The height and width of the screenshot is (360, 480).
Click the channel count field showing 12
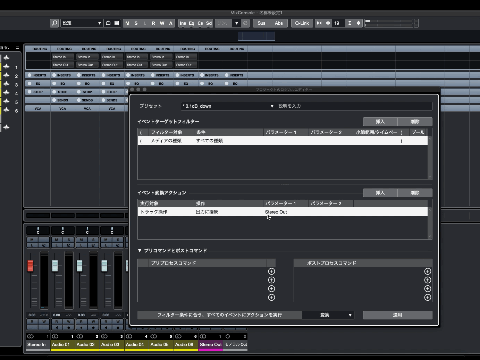(337, 23)
